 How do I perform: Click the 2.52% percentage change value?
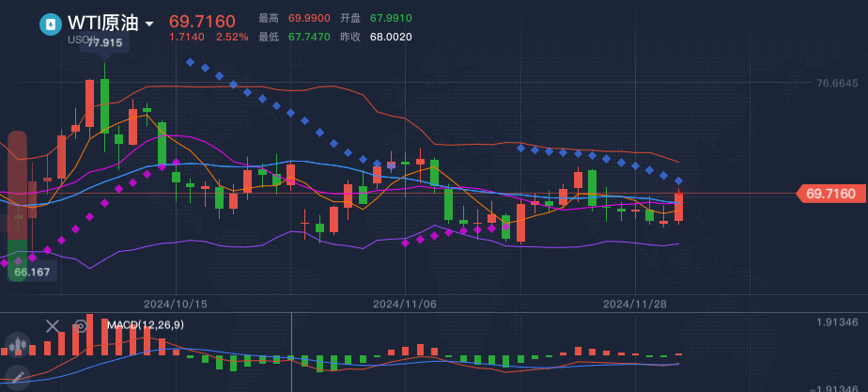(x=232, y=37)
